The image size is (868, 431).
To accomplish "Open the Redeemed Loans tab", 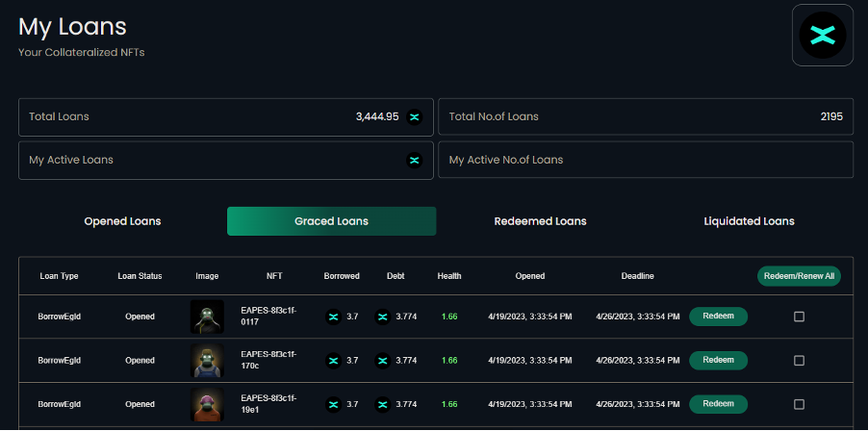I will [x=540, y=221].
